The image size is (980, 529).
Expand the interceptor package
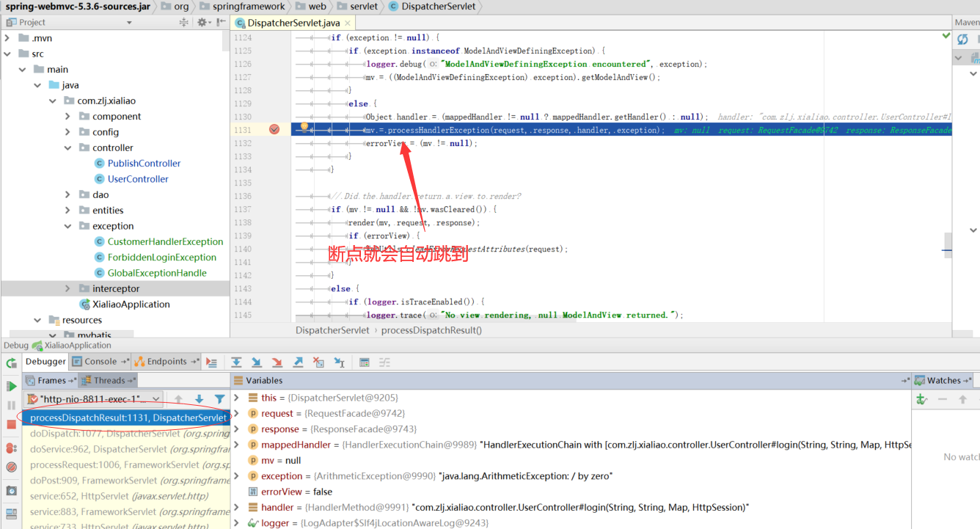pyautogui.click(x=67, y=288)
